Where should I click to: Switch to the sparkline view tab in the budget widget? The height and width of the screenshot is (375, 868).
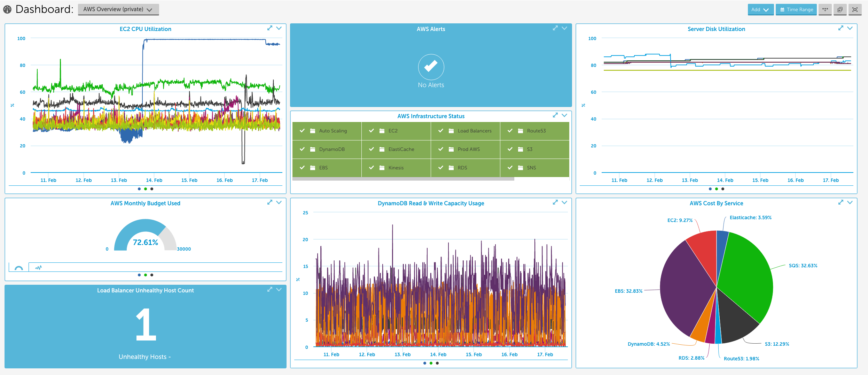point(38,268)
